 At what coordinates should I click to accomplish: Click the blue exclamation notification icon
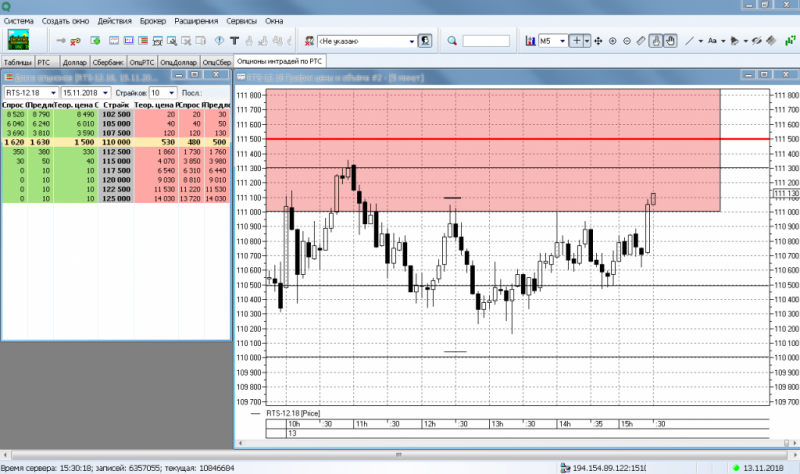[x=219, y=41]
